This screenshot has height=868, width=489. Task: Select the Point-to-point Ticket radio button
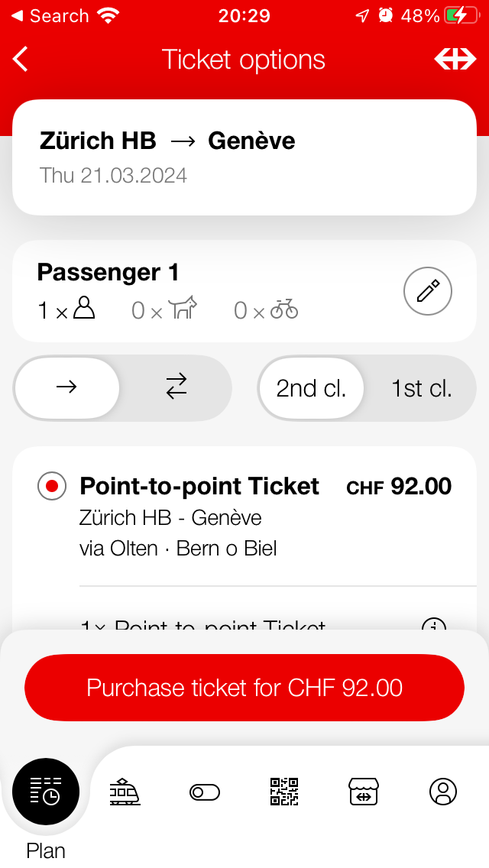[x=51, y=486]
